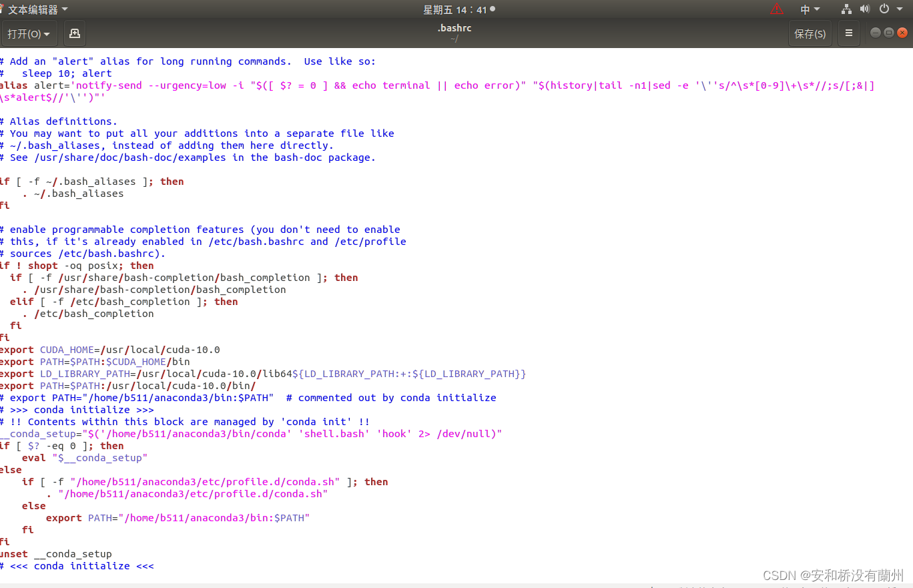The image size is (913, 588).
Task: Click the '# <<< conda initialize <<<' line
Action: click(77, 566)
